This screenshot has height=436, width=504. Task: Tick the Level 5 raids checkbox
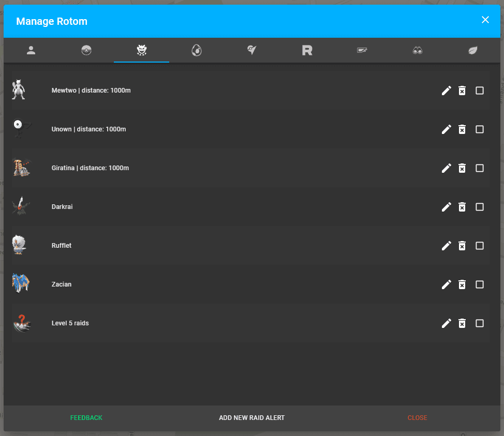pyautogui.click(x=480, y=323)
